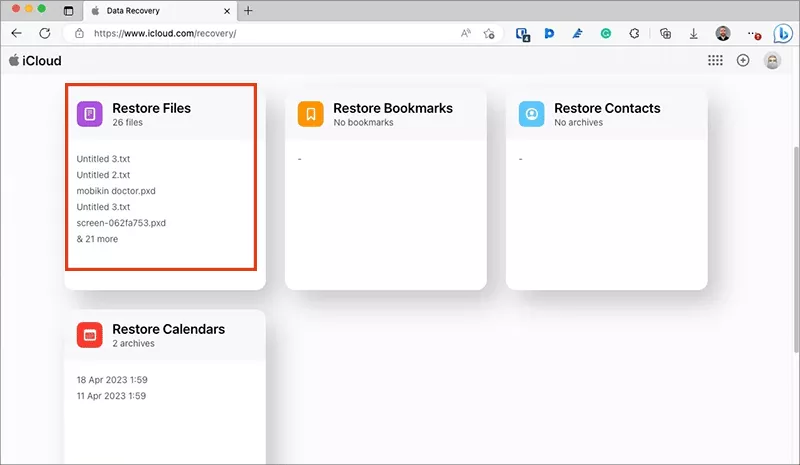This screenshot has width=800, height=465.
Task: Click the Read aloud icon in address bar
Action: (465, 33)
